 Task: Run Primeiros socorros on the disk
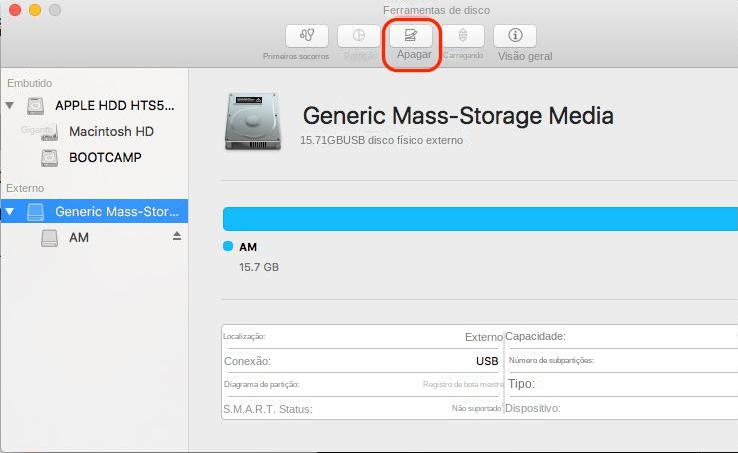pos(307,36)
